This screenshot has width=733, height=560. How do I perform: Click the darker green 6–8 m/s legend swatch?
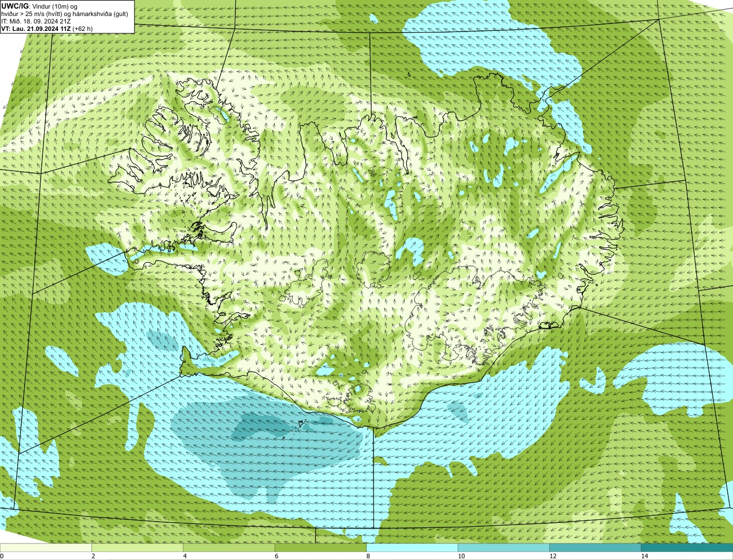coord(321,547)
